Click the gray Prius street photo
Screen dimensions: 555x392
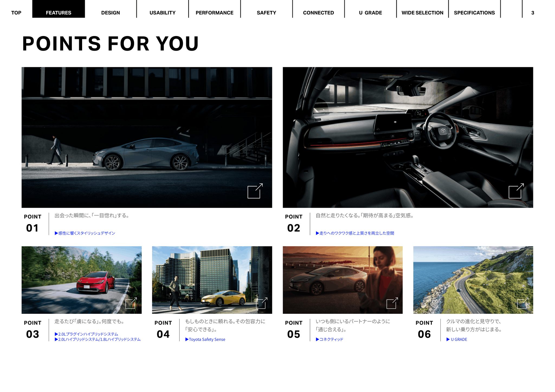147,138
